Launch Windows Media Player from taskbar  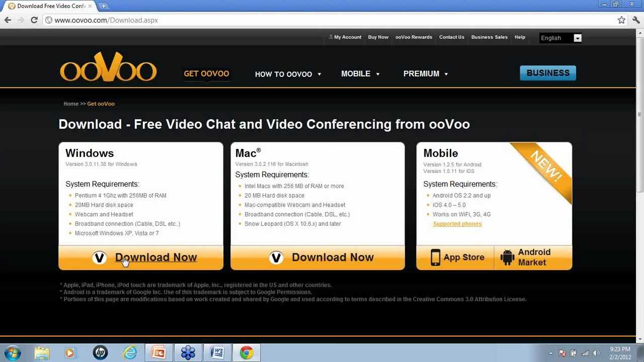(x=70, y=353)
